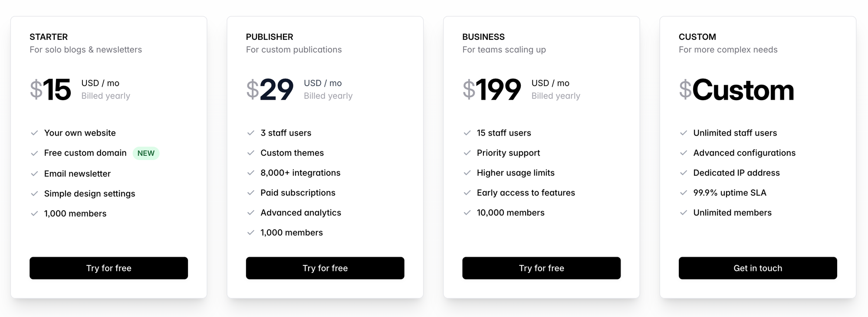Select the BUSINESS plan heading
This screenshot has width=868, height=317.
pyautogui.click(x=483, y=37)
